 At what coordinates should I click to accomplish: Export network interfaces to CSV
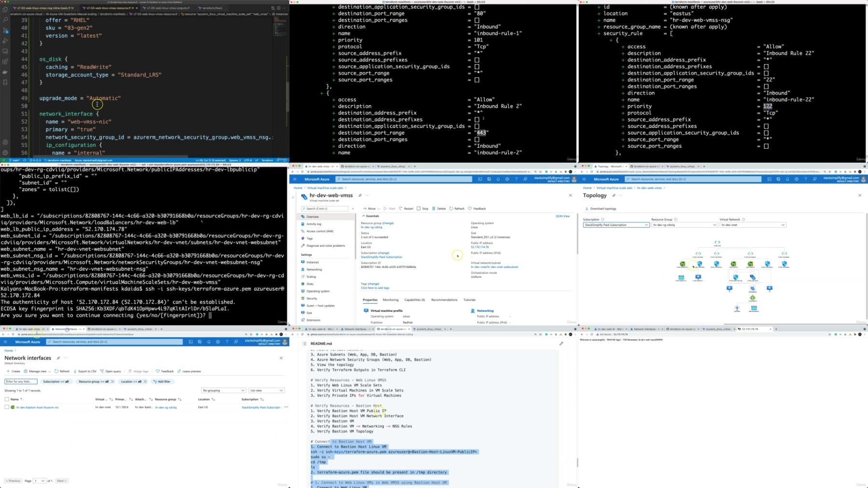click(85, 371)
